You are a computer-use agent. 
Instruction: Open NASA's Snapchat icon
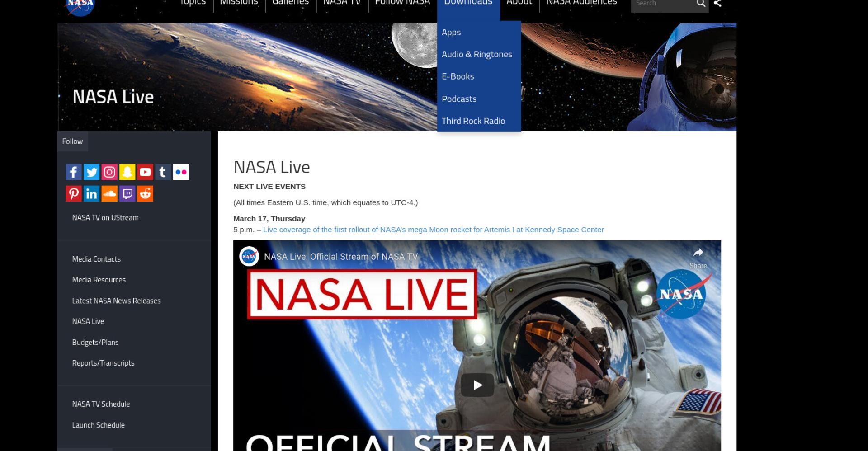tap(127, 172)
